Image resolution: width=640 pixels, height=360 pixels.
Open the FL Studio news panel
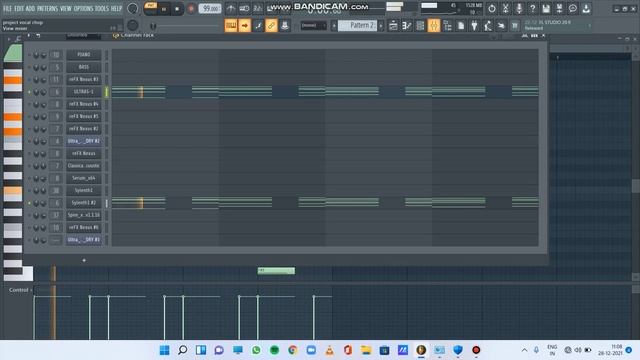(557, 25)
